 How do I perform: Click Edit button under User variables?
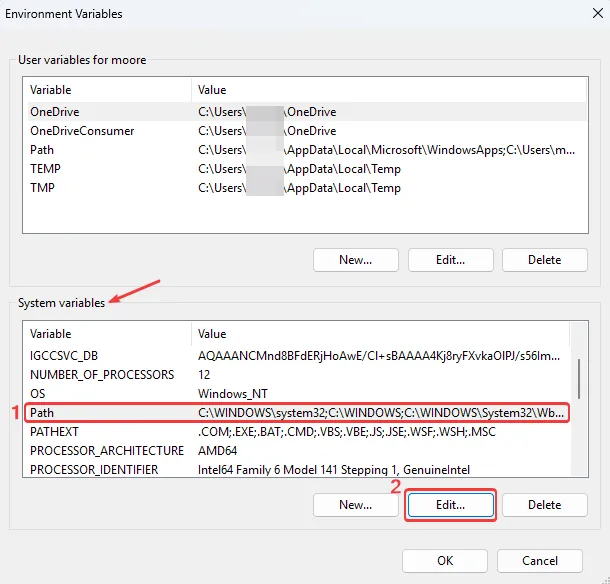450,260
